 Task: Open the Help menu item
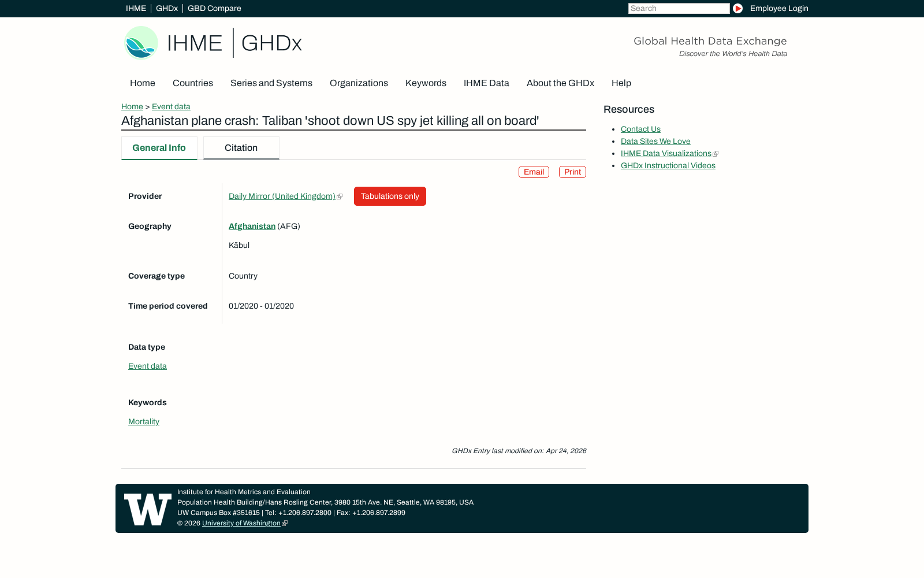point(621,83)
